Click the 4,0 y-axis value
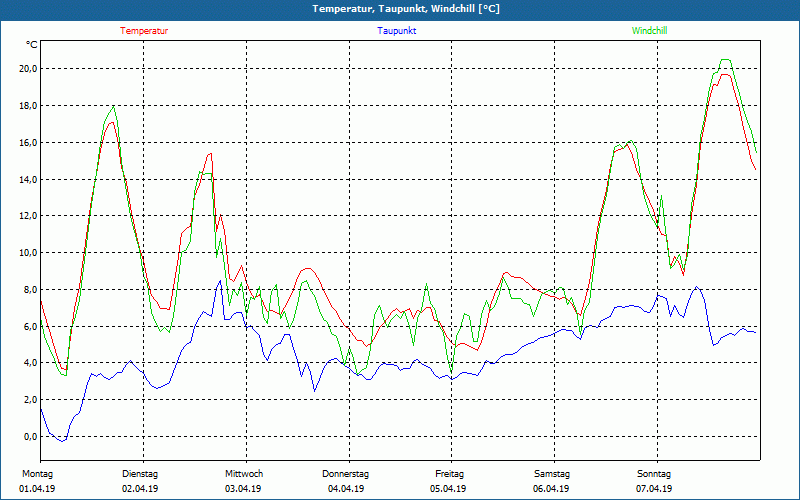This screenshot has width=800, height=500. click(x=30, y=363)
